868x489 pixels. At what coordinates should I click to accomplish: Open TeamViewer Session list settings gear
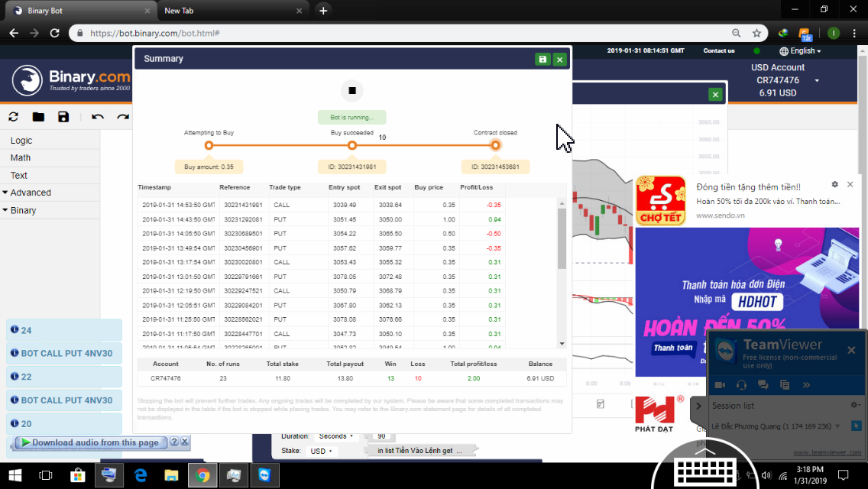[x=855, y=406]
